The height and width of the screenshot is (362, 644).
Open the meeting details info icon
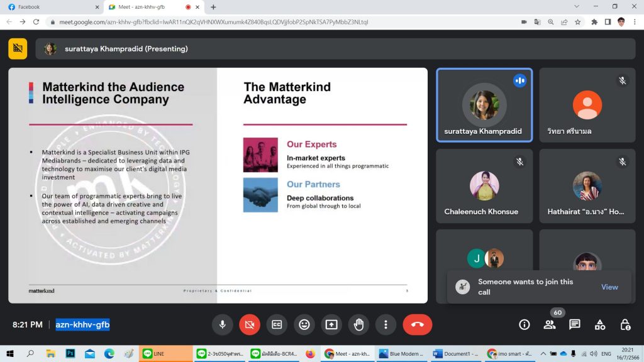click(x=524, y=324)
